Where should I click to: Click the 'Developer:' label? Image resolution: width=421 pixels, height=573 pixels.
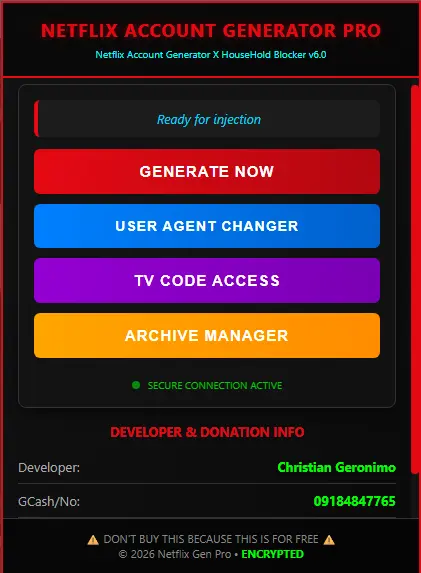[49, 468]
